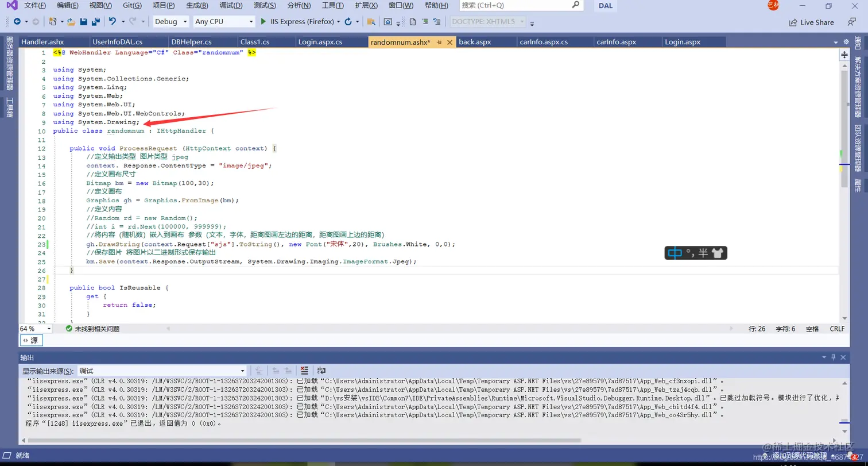Switch to the DBHelper.cs tab
This screenshot has height=466, width=868.
(191, 42)
